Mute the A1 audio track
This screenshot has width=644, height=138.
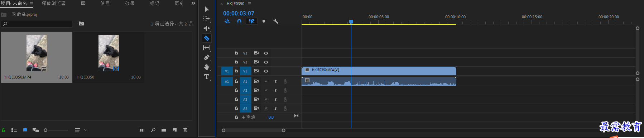266,81
